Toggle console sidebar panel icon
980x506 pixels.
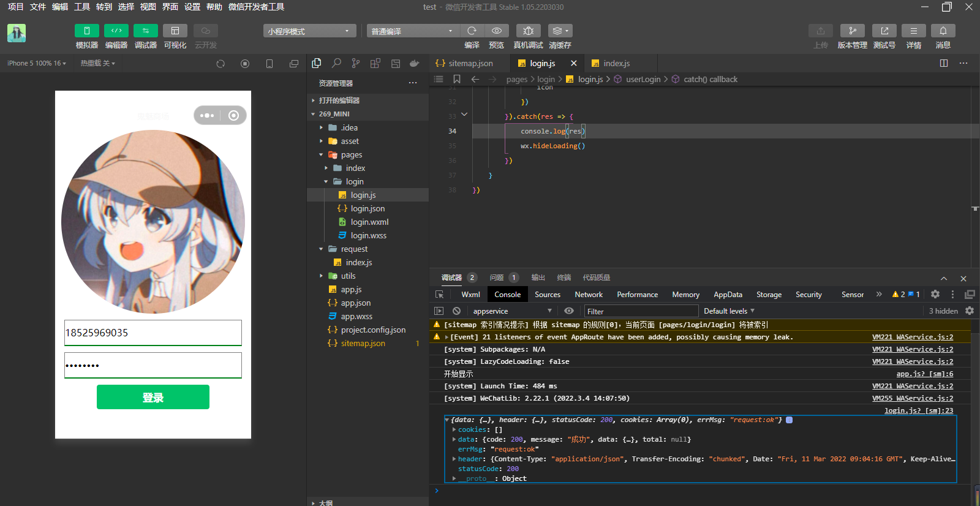pyautogui.click(x=439, y=311)
